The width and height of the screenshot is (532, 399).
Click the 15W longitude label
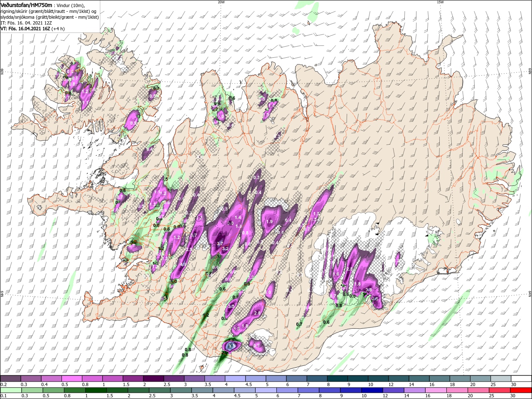(440, 2)
